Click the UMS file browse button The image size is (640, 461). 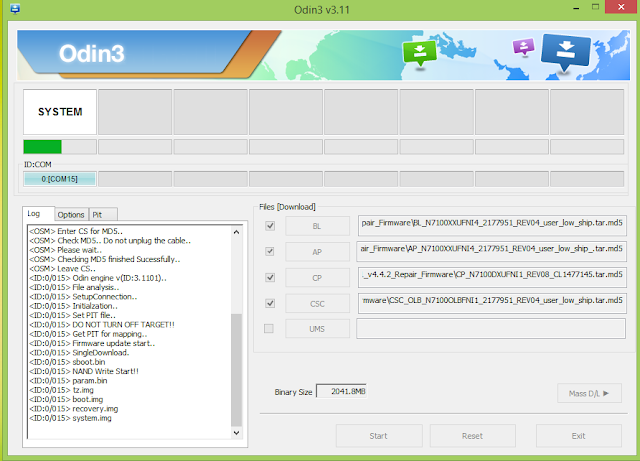(x=317, y=329)
